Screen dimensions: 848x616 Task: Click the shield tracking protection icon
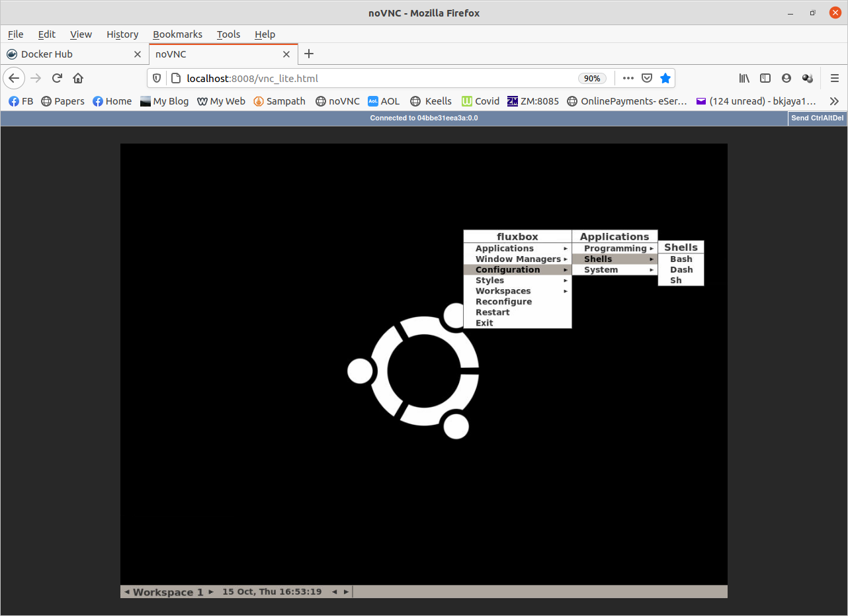(157, 78)
